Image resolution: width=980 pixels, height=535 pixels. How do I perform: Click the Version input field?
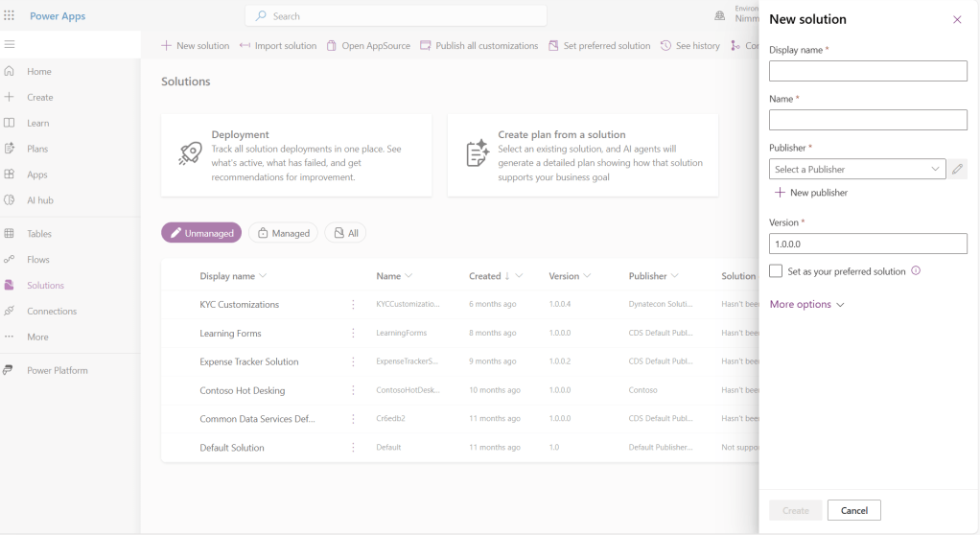pyautogui.click(x=868, y=244)
